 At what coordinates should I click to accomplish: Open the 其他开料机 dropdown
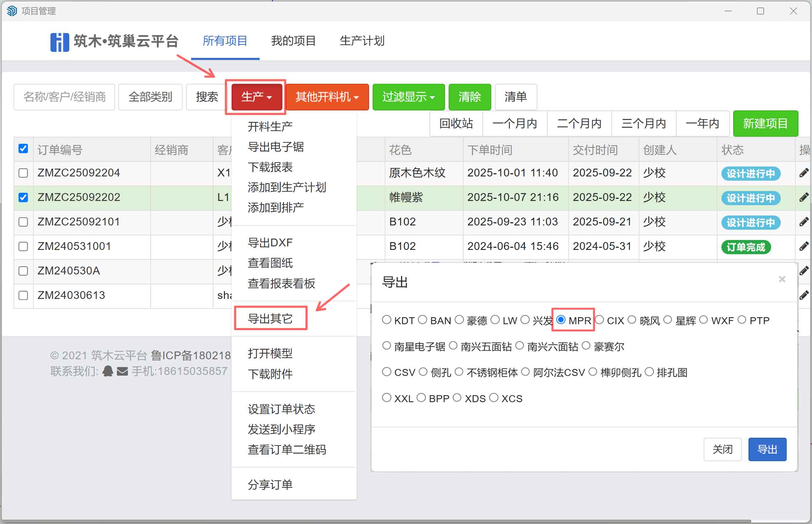[327, 97]
